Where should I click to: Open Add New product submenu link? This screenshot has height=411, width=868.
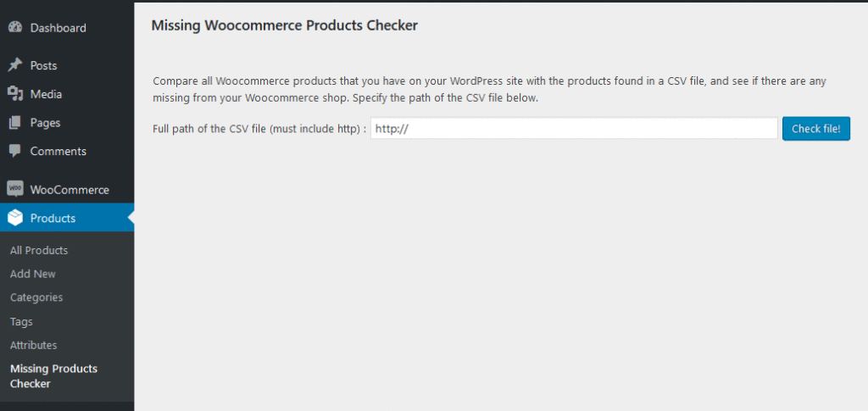[33, 274]
